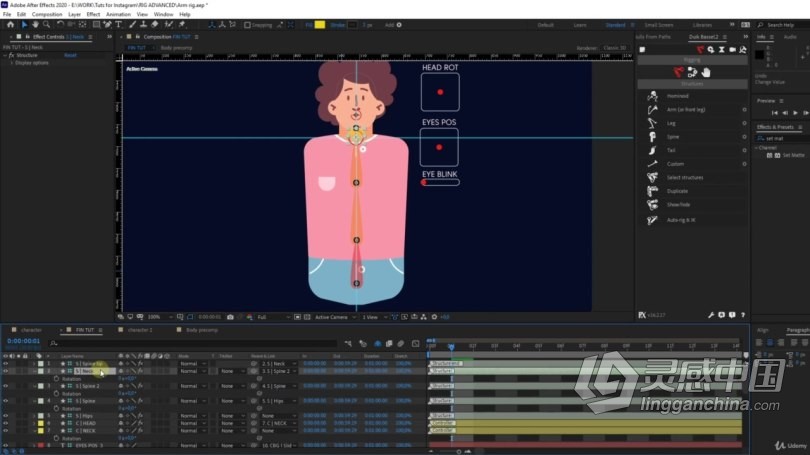This screenshot has width=810, height=455.
Task: Hide the S | Spine 2 layer
Action: pos(6,386)
